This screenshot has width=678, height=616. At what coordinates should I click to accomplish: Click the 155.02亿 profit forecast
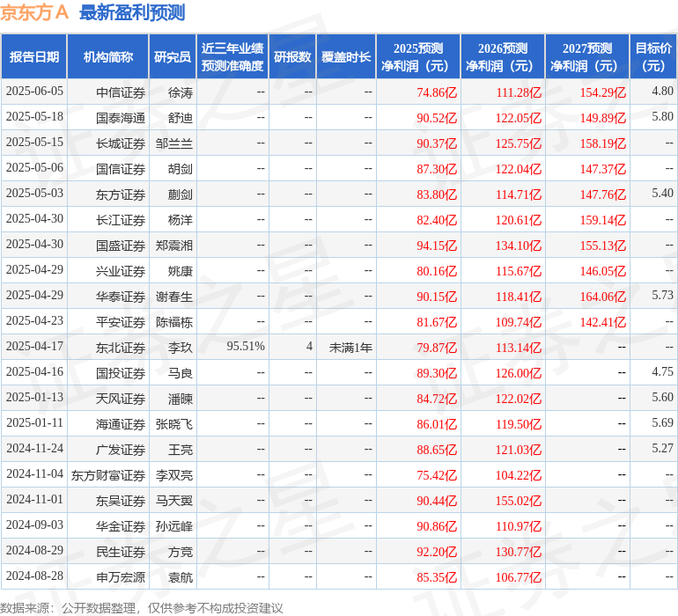[x=519, y=501]
